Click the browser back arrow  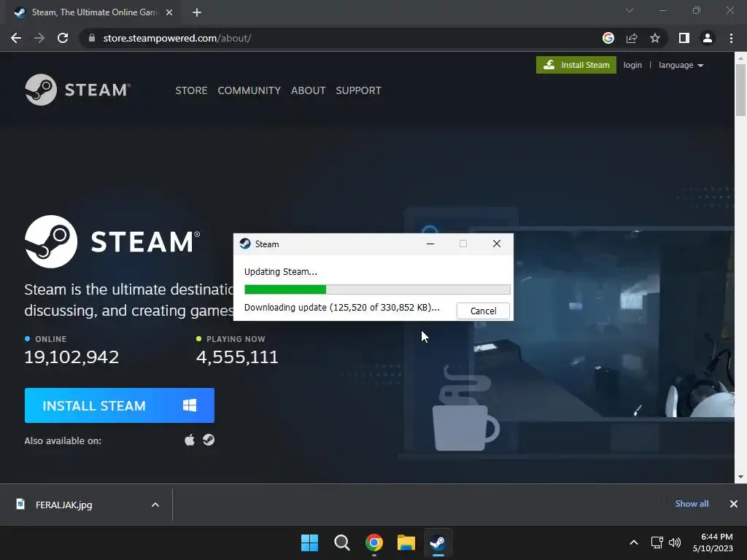[16, 38]
